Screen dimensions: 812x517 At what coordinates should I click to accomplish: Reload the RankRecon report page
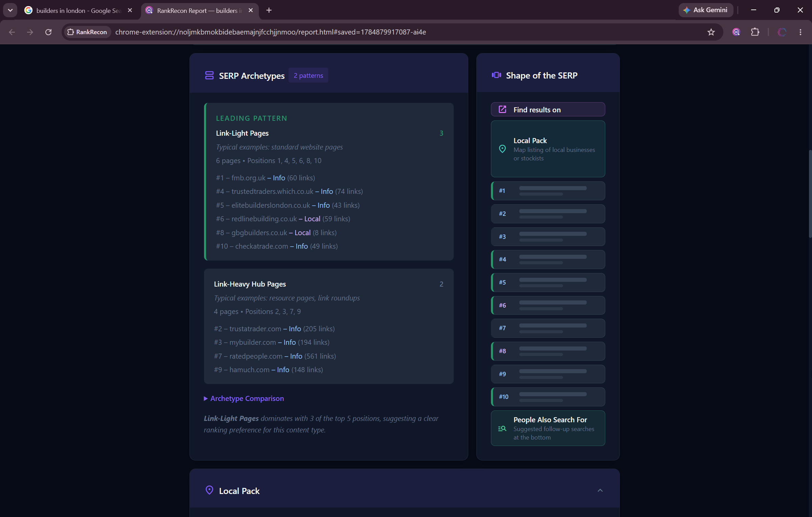pos(48,32)
